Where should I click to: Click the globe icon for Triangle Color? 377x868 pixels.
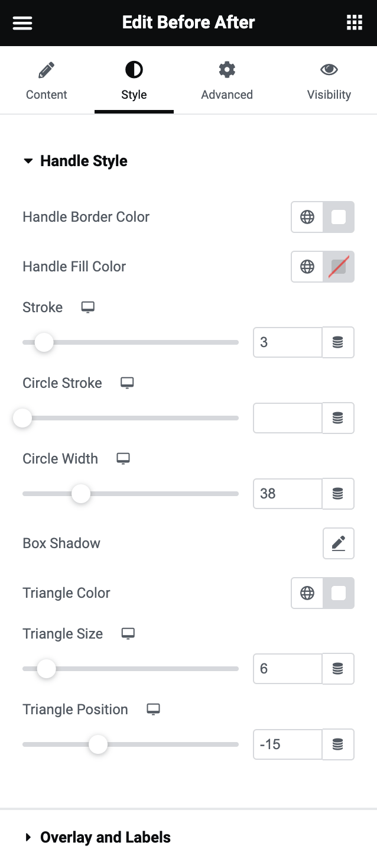click(307, 593)
